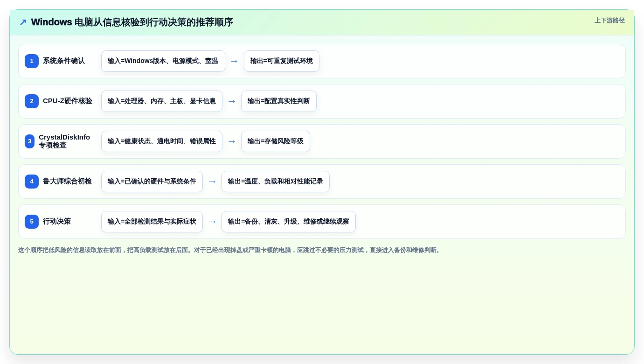The image size is (644, 364).
Task: Select the "CPU-Z硬件核验" step title
Action: pos(68,101)
